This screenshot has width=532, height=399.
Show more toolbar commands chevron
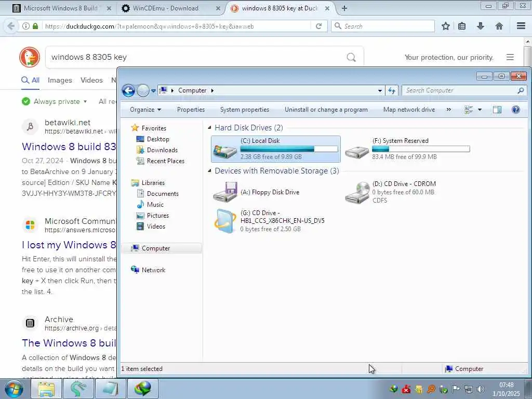(x=448, y=110)
